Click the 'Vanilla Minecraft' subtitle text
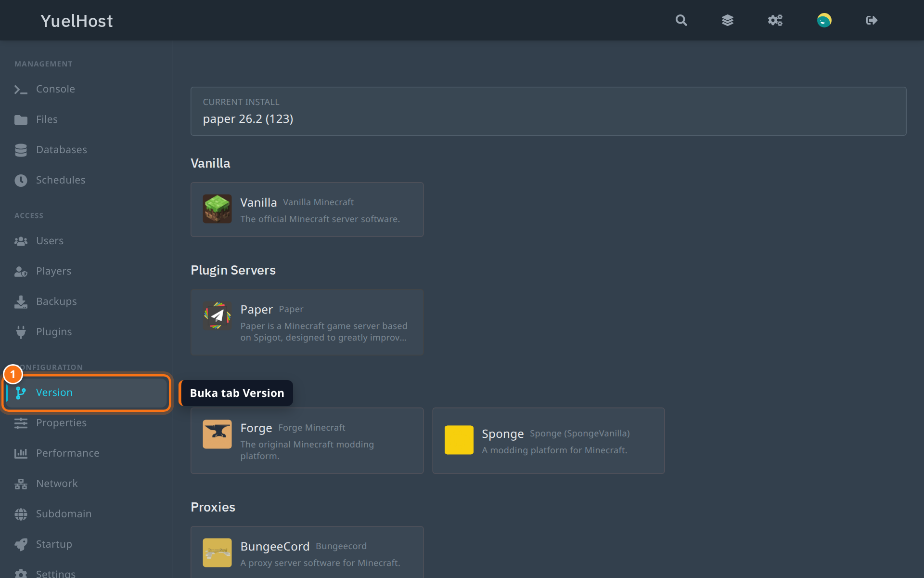924x578 pixels. point(318,202)
